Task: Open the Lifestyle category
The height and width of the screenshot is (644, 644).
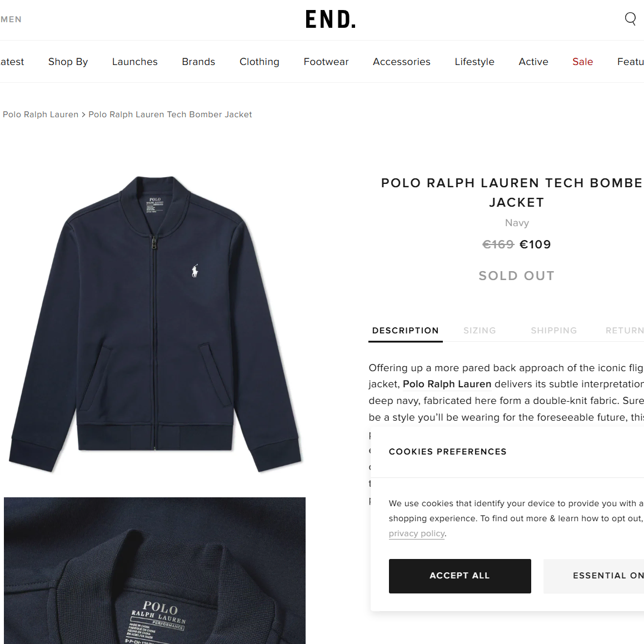Action: coord(475,62)
